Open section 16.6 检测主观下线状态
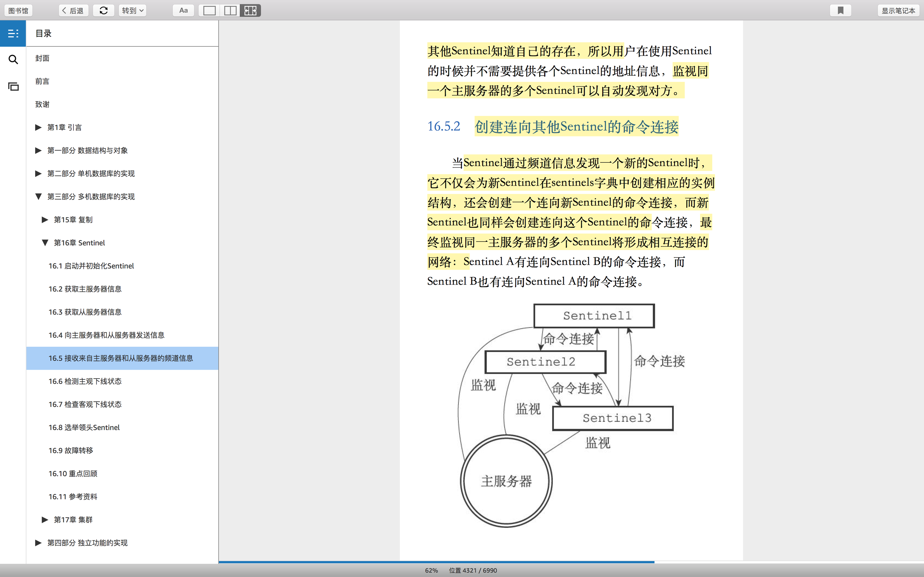This screenshot has height=577, width=924. [85, 381]
